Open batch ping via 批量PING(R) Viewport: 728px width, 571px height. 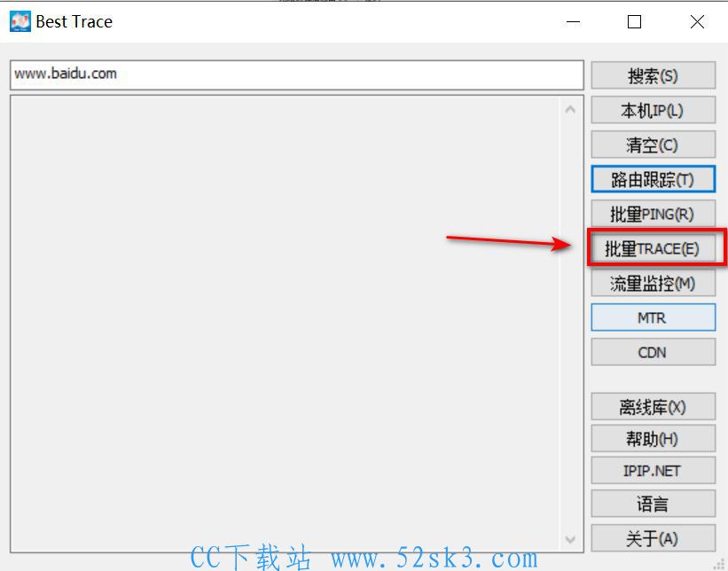[653, 214]
